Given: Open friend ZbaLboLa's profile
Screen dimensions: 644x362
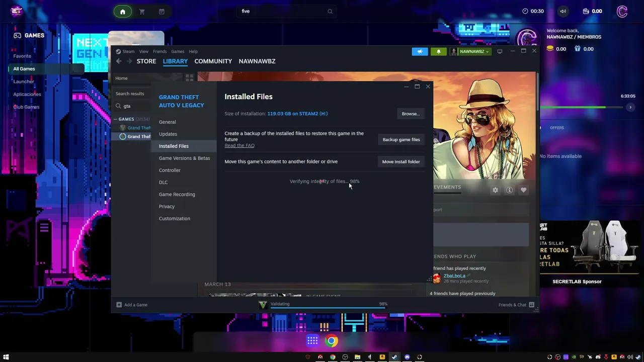Looking at the screenshot, I should (454, 276).
